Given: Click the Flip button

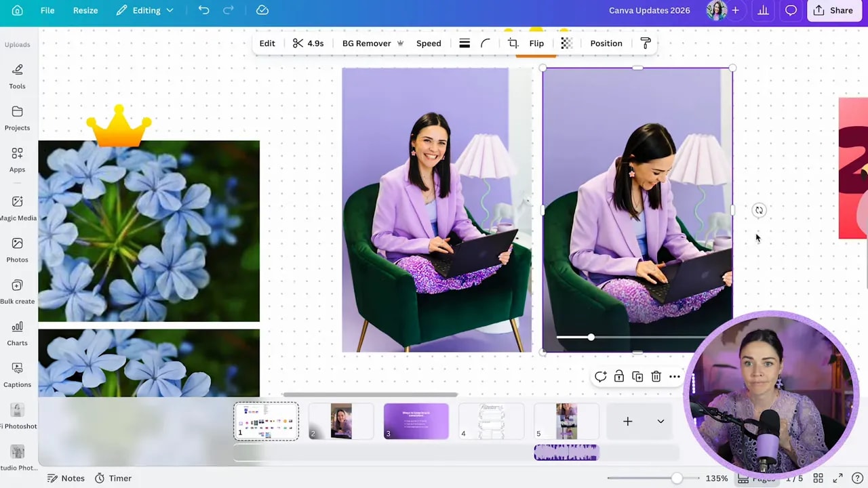Looking at the screenshot, I should (x=536, y=43).
